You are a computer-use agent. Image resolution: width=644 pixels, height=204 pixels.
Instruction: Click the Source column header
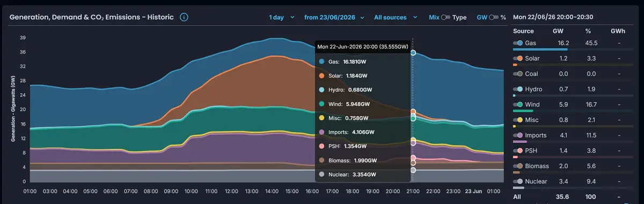point(523,31)
